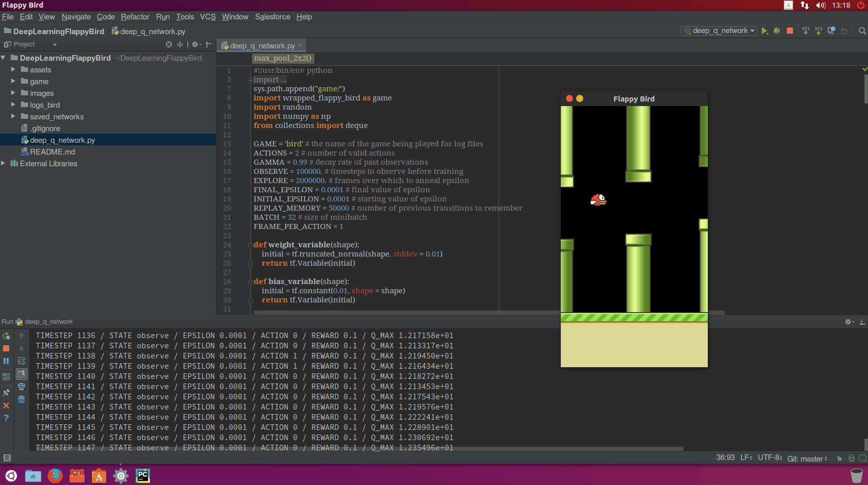Click VCS Commit Changes icon (green arrow)

pos(819,31)
